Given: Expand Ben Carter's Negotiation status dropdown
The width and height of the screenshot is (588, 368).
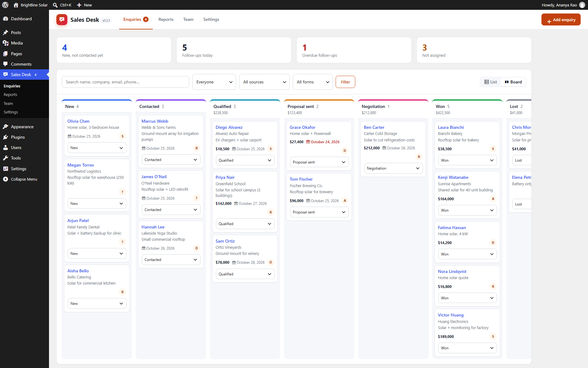Looking at the screenshot, I should (x=393, y=168).
